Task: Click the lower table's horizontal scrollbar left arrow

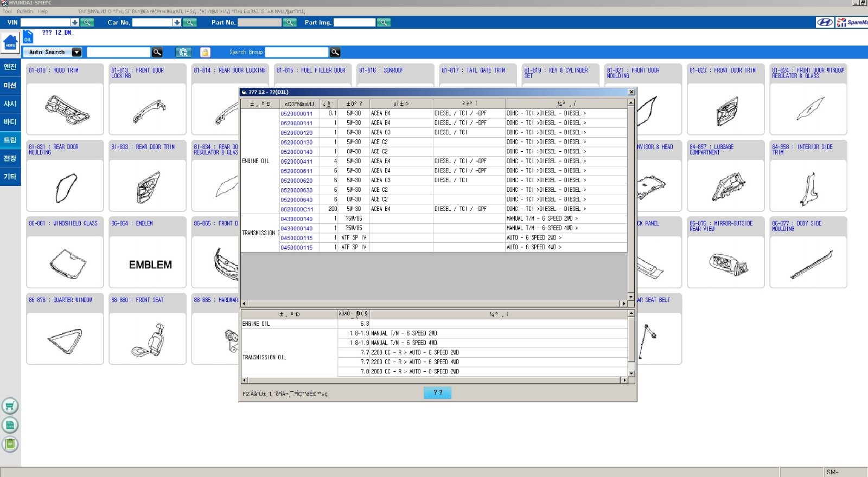Action: [244, 380]
